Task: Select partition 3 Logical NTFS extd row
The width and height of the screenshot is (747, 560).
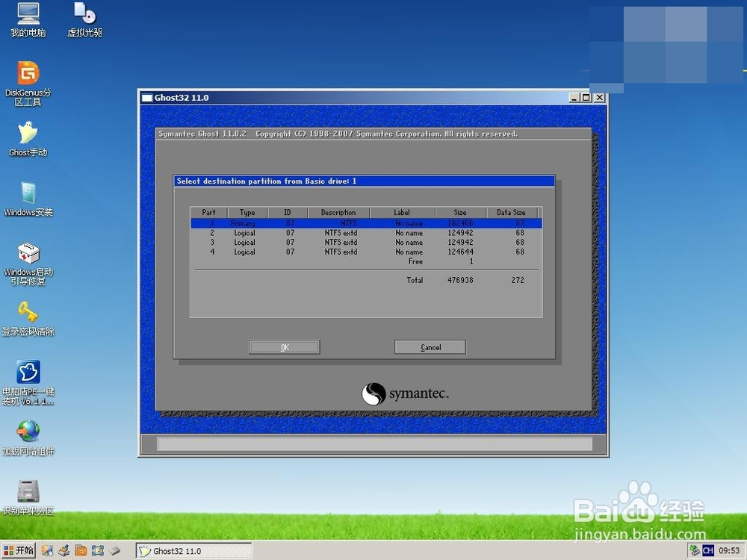Action: 366,243
